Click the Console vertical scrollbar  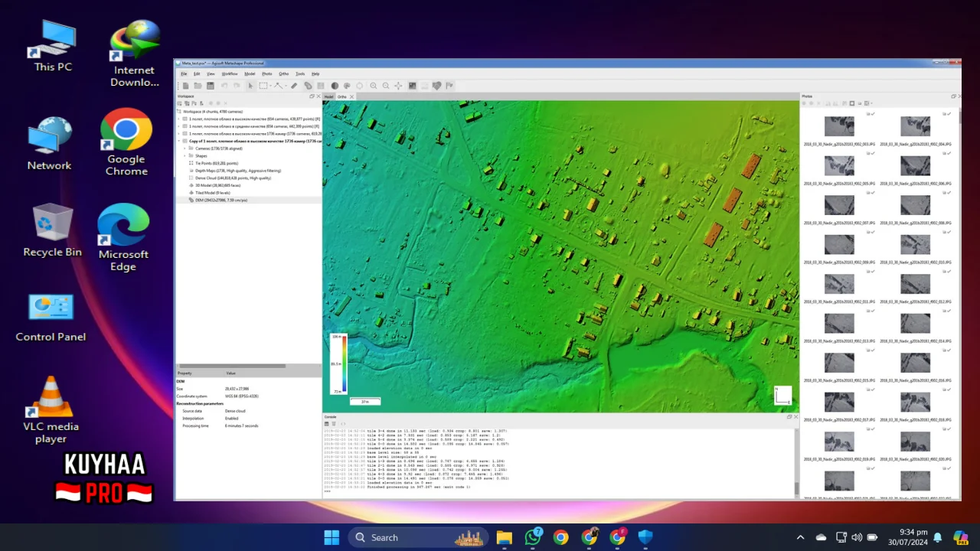tap(795, 489)
